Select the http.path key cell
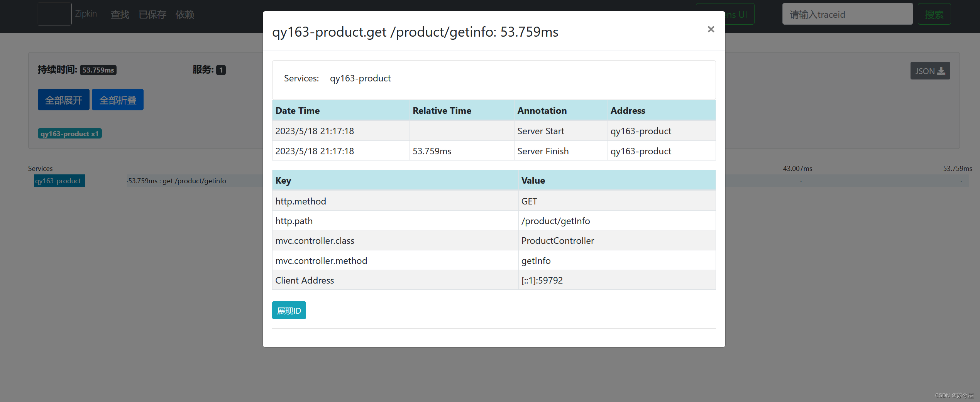This screenshot has width=980, height=402. coord(395,221)
